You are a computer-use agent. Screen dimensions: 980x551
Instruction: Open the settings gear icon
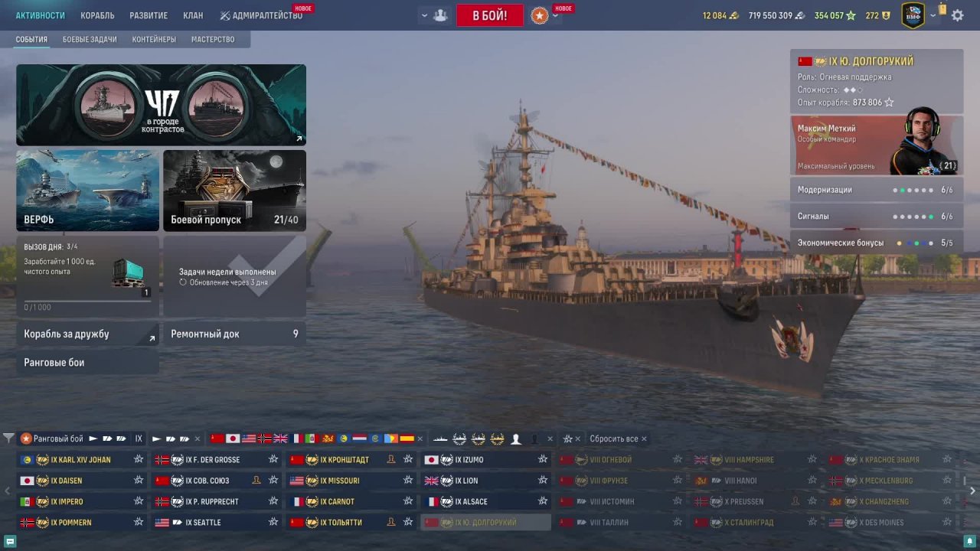coord(957,15)
